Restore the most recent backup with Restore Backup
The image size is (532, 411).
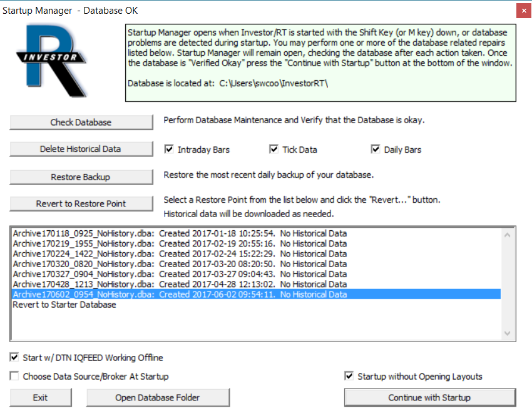[x=81, y=177]
